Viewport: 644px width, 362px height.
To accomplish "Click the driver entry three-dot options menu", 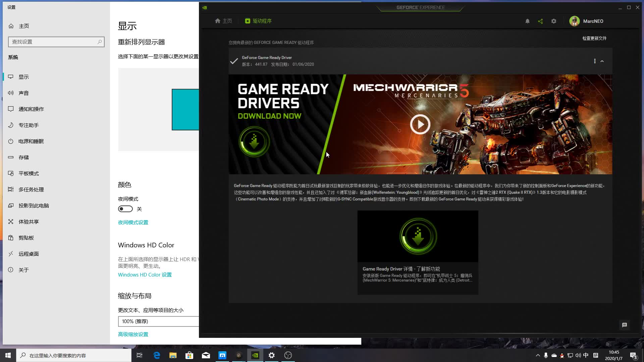I will (595, 61).
